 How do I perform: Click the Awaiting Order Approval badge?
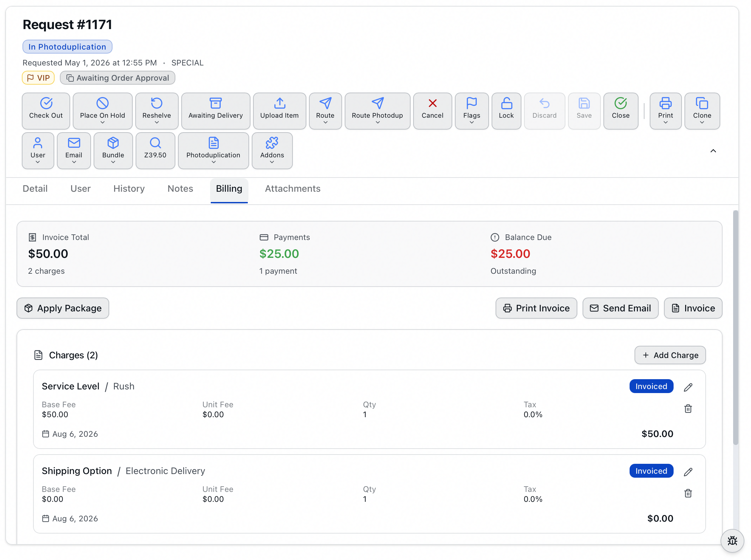coord(117,78)
